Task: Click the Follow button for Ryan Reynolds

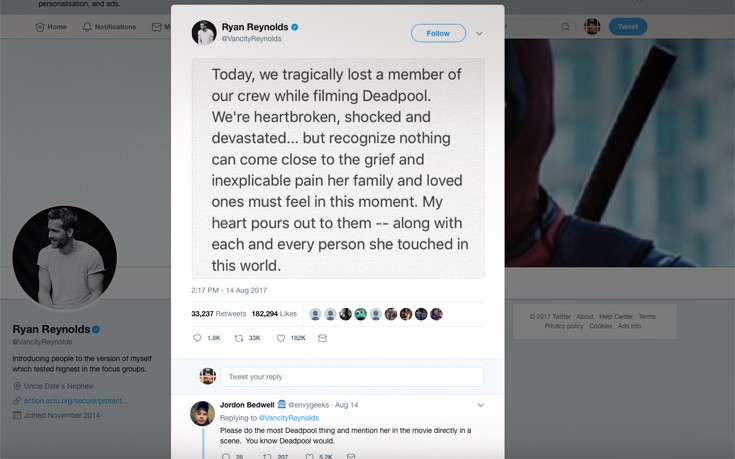Action: [438, 33]
